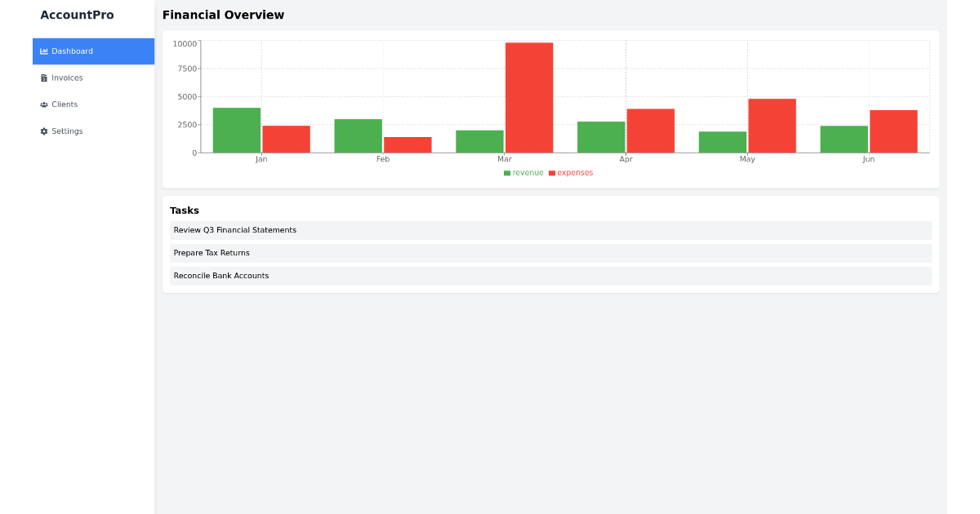The width and height of the screenshot is (980, 514).
Task: Open the Clients page from the sidebar
Action: [65, 104]
